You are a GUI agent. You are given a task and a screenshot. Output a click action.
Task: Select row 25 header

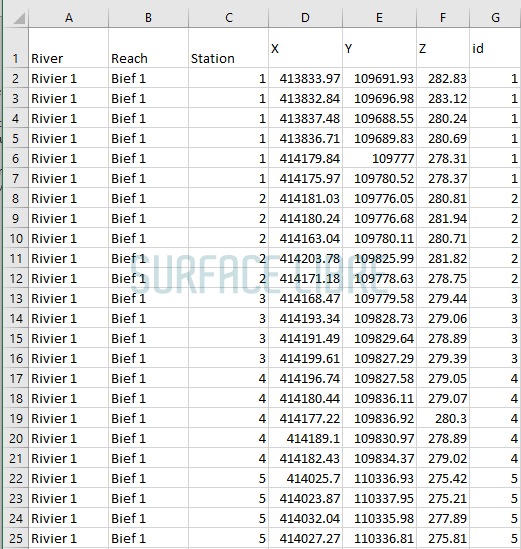click(16, 538)
